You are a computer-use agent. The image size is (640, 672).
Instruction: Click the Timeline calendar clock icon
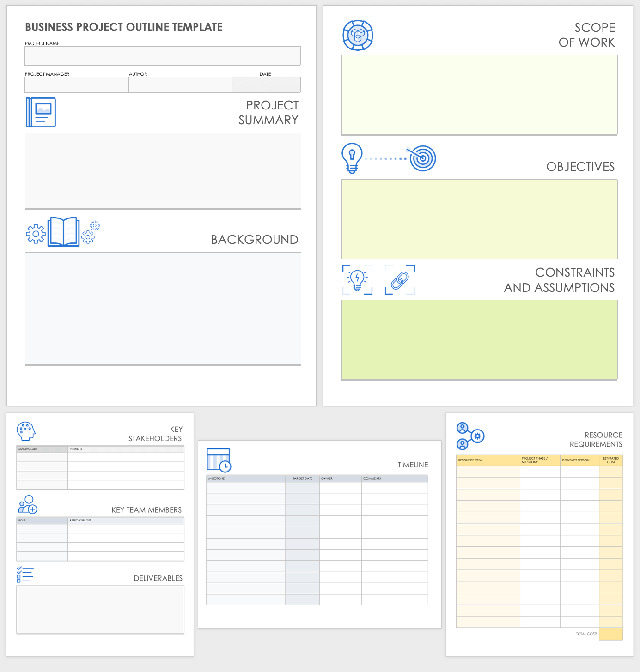(x=219, y=460)
